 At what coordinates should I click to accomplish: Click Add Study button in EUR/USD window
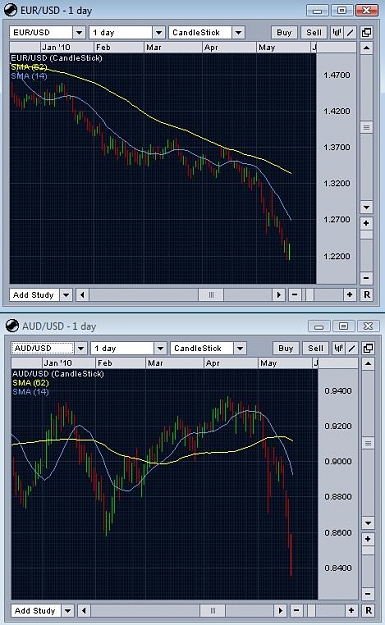34,295
